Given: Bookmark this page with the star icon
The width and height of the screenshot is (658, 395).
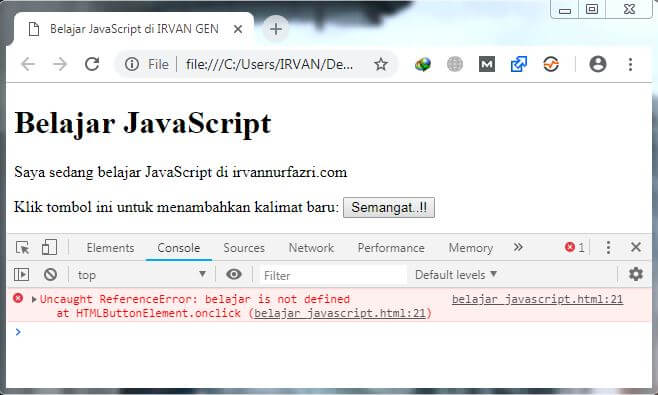Looking at the screenshot, I should [381, 64].
